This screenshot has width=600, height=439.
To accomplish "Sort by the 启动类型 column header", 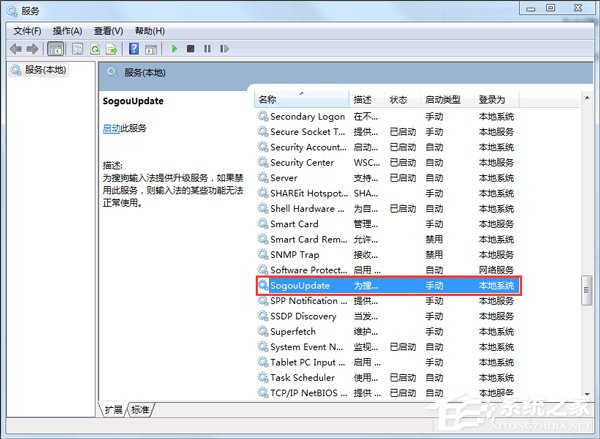I will (447, 100).
